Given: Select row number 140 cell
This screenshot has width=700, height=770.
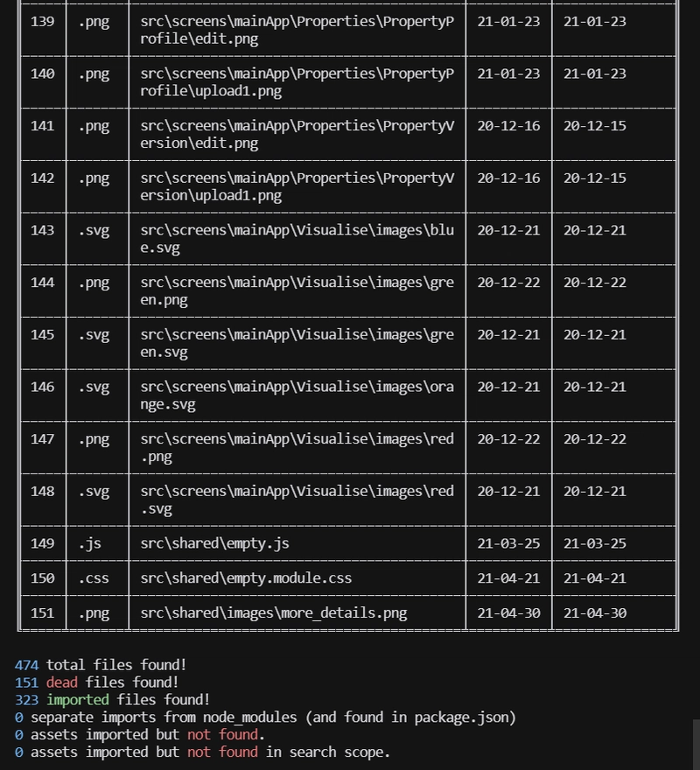Looking at the screenshot, I should click(43, 73).
